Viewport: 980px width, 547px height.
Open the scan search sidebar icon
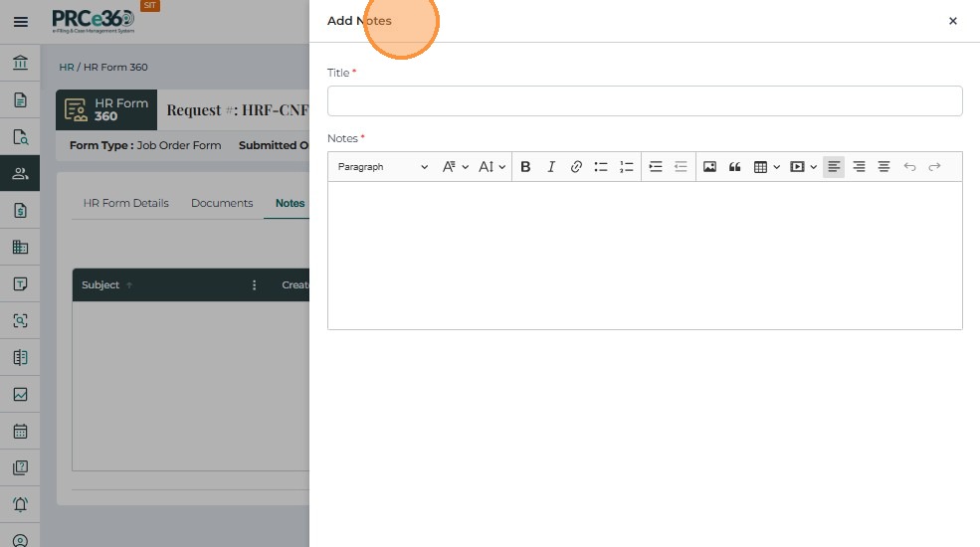pyautogui.click(x=20, y=321)
